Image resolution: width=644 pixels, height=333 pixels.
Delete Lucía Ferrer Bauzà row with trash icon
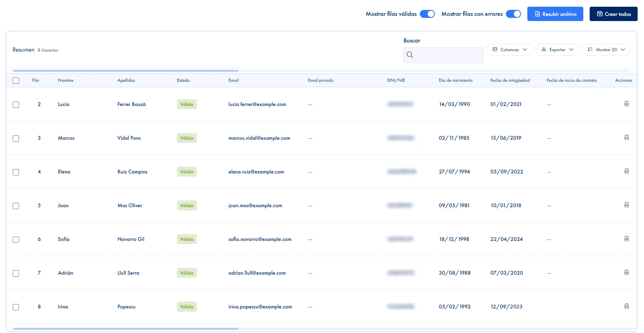click(x=627, y=104)
